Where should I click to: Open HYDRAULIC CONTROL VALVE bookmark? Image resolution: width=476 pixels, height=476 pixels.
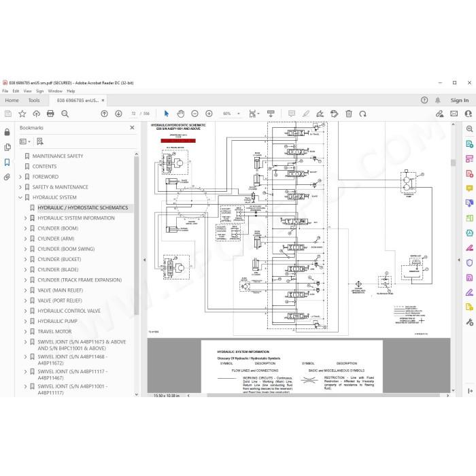click(69, 311)
